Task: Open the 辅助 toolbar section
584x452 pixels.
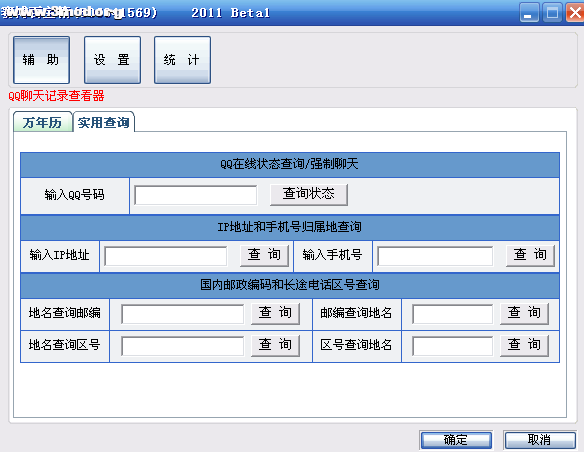Action: pos(41,60)
